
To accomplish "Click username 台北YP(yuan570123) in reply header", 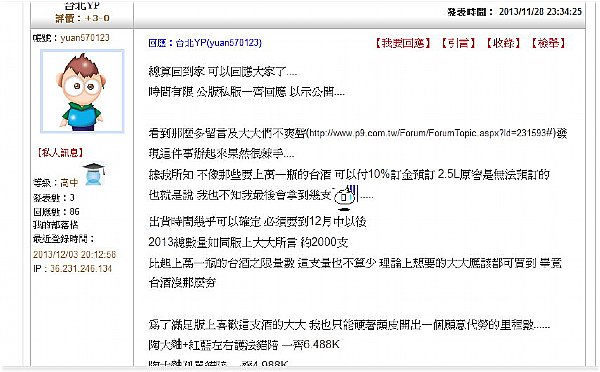I will 218,43.
